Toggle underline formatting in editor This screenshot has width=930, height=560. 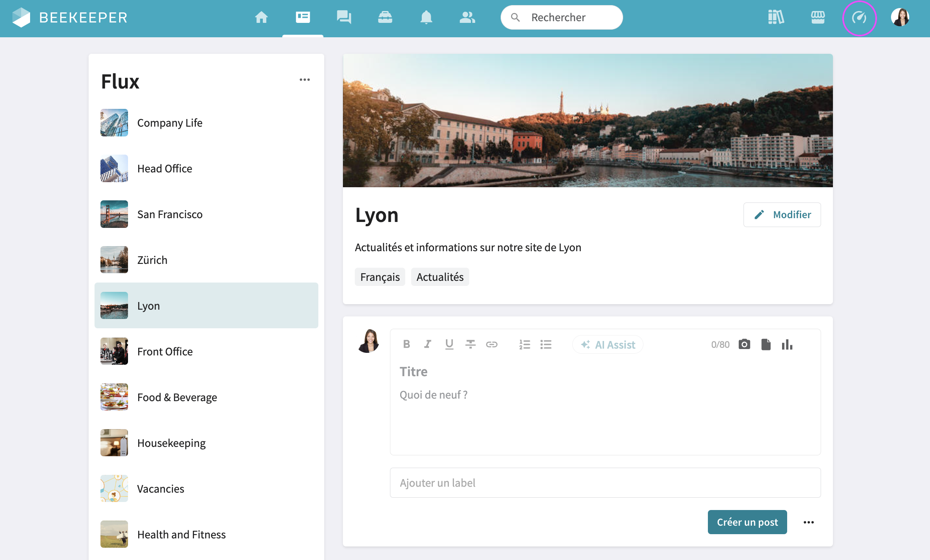pyautogui.click(x=449, y=344)
